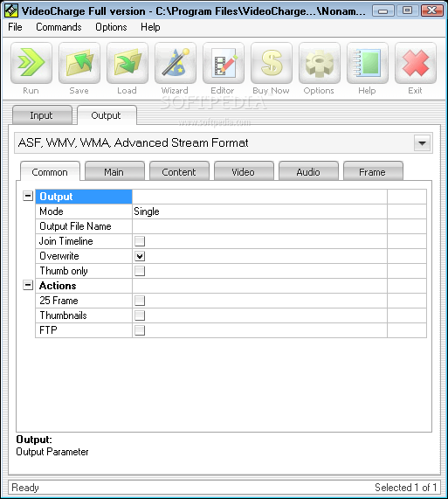This screenshot has height=499, width=448.
Task: Tick the Thumb only checkbox
Action: click(x=140, y=271)
